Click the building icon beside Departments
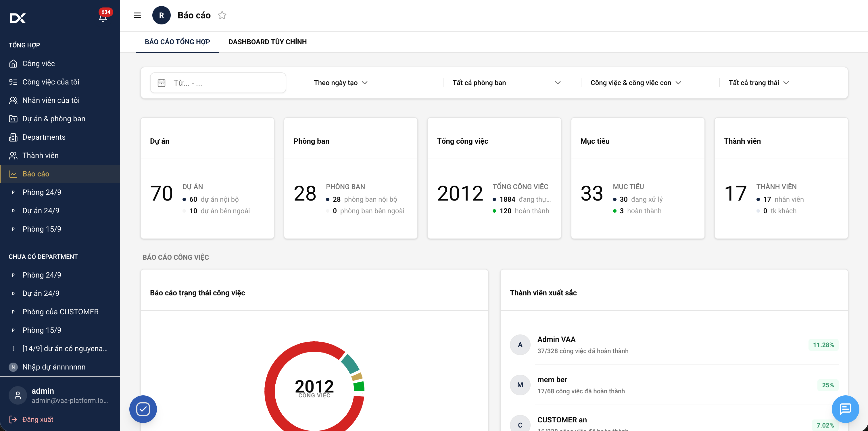This screenshot has width=868, height=431. (x=13, y=137)
